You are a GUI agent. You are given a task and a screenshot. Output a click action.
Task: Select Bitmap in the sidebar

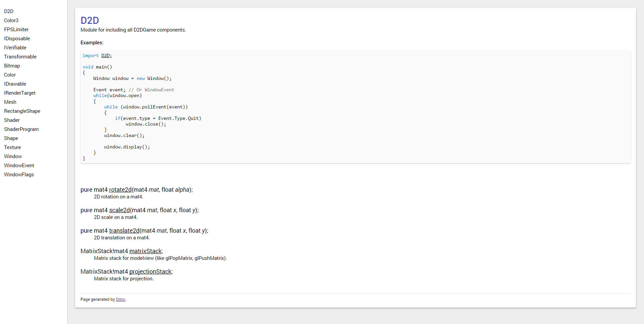pyautogui.click(x=12, y=66)
